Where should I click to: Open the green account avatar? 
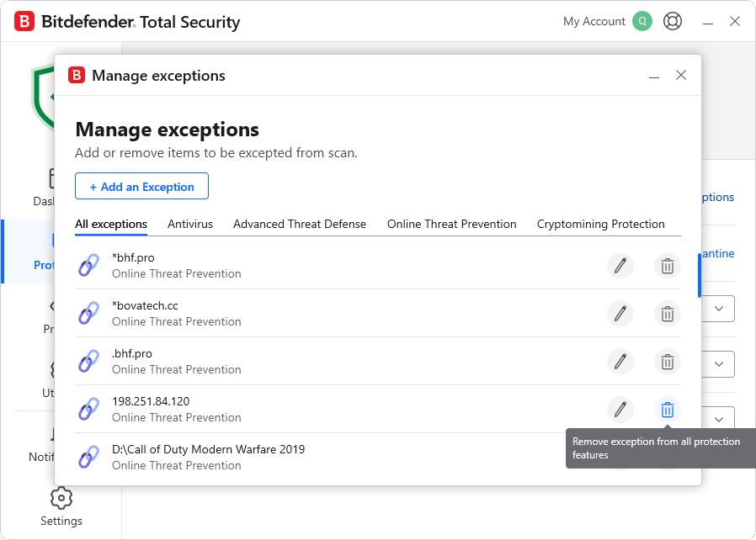(642, 21)
